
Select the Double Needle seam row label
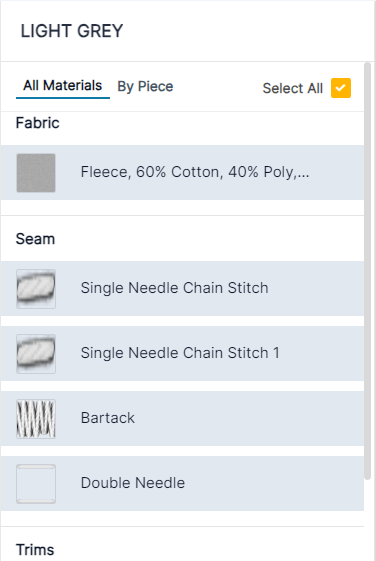(x=133, y=483)
